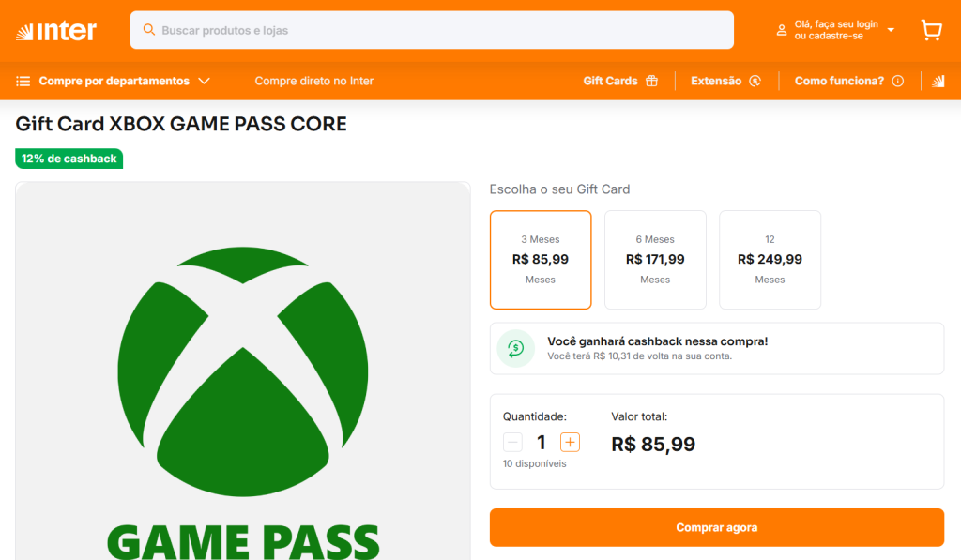Increase quantity with plus button

tap(570, 442)
